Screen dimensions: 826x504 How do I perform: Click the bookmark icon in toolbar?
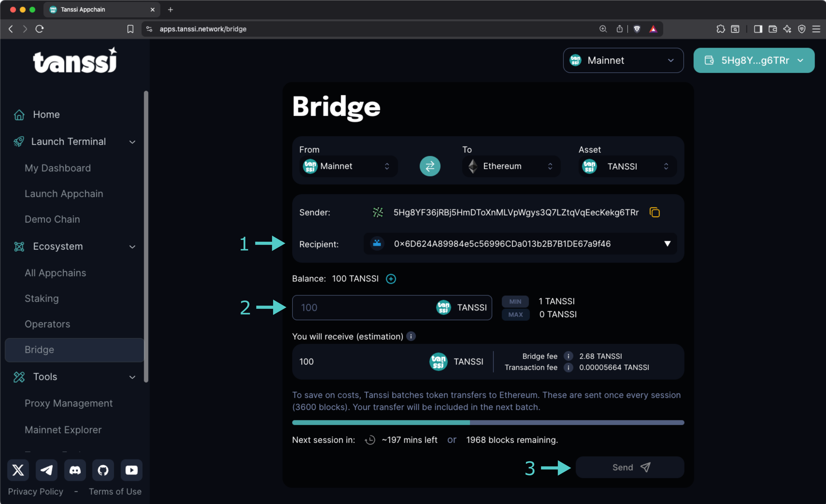(x=130, y=29)
